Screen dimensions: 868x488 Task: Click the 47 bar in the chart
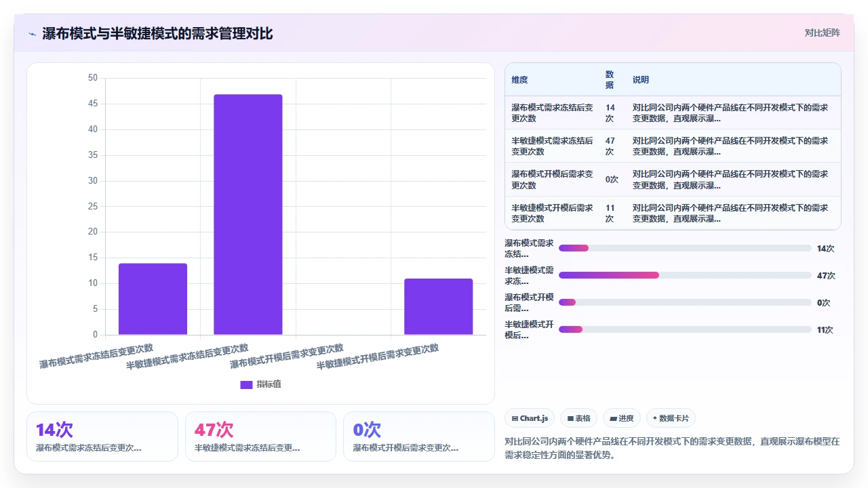click(248, 214)
